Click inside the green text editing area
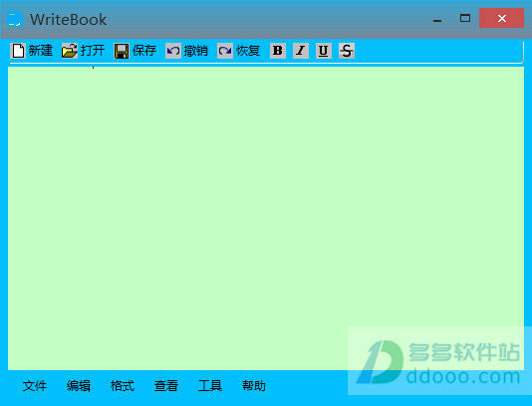This screenshot has height=406, width=532. pyautogui.click(x=266, y=218)
